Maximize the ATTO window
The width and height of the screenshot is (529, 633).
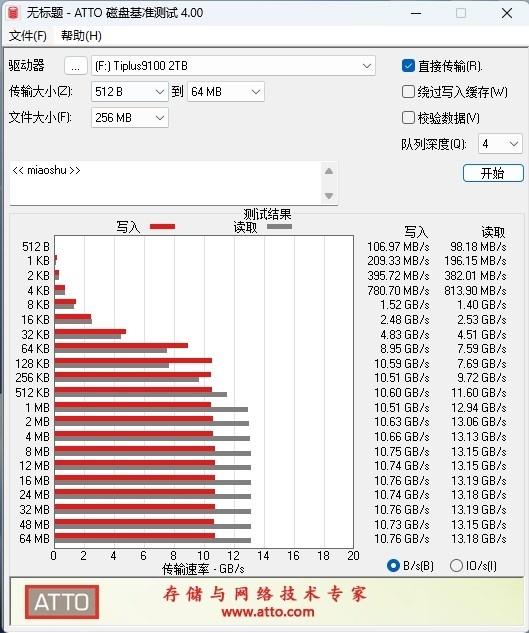[x=461, y=13]
